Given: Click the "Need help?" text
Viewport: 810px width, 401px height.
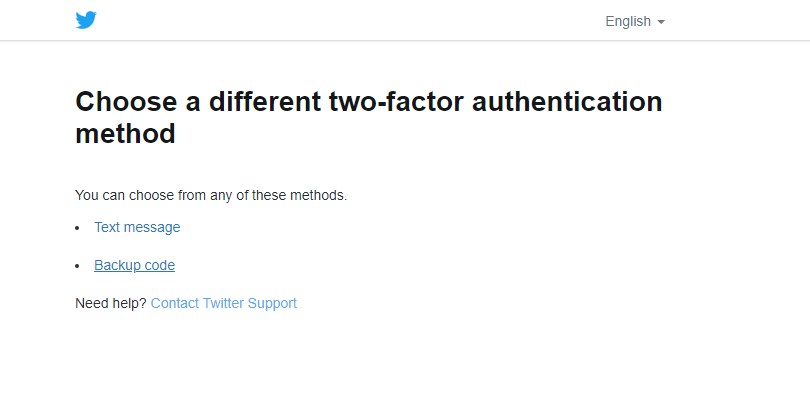Looking at the screenshot, I should tap(111, 303).
